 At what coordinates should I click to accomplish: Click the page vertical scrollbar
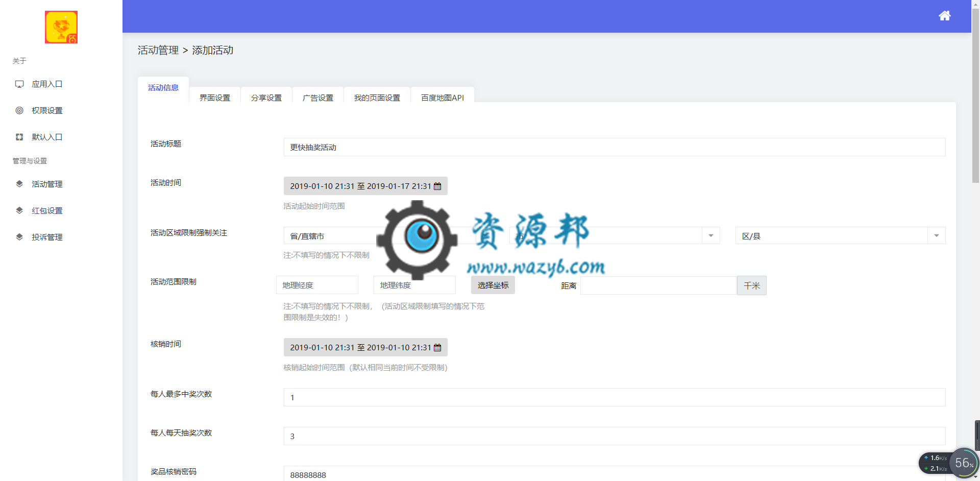click(975, 97)
